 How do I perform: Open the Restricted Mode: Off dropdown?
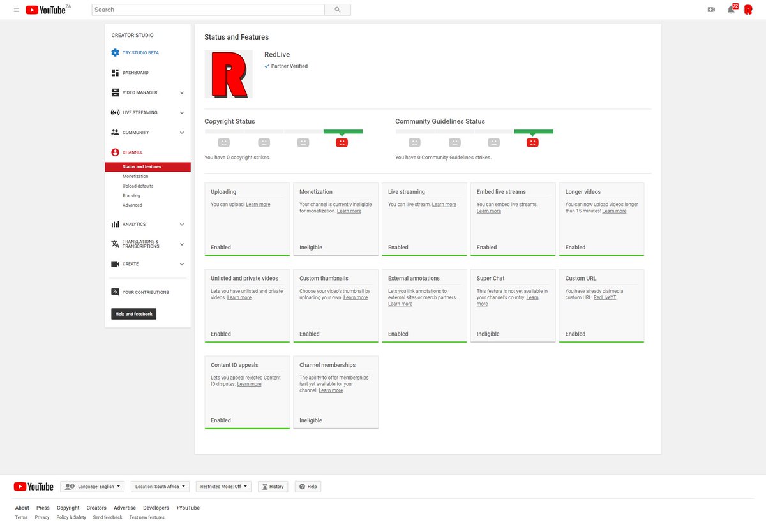pos(223,487)
